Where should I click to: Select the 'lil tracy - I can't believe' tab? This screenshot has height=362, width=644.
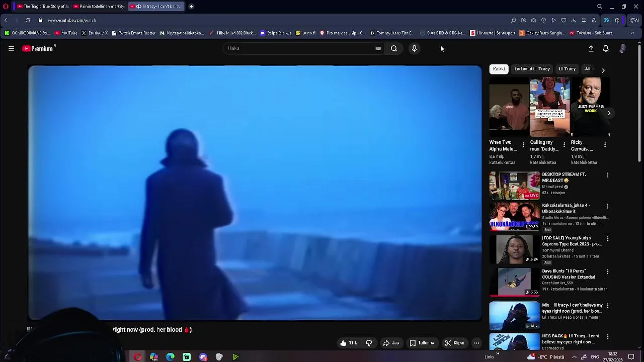click(x=156, y=7)
